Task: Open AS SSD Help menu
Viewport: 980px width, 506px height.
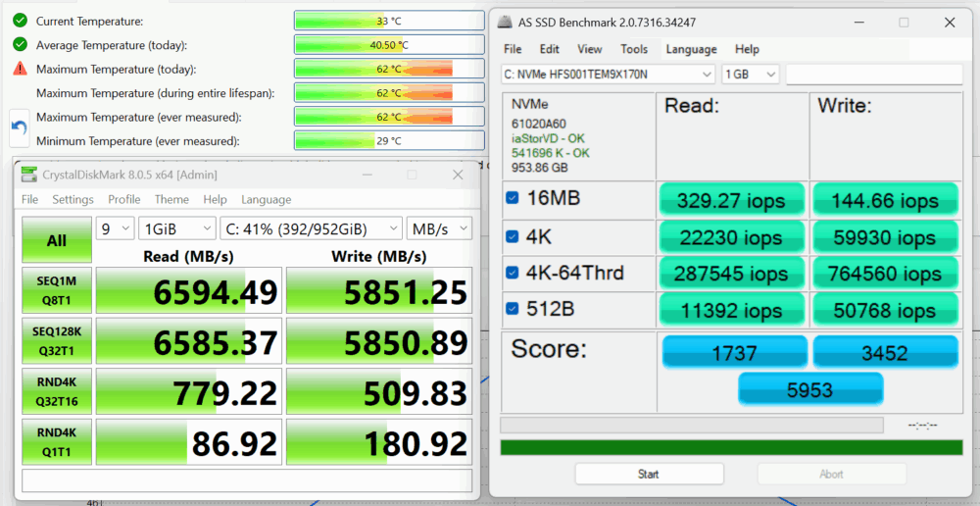Action: [x=747, y=49]
